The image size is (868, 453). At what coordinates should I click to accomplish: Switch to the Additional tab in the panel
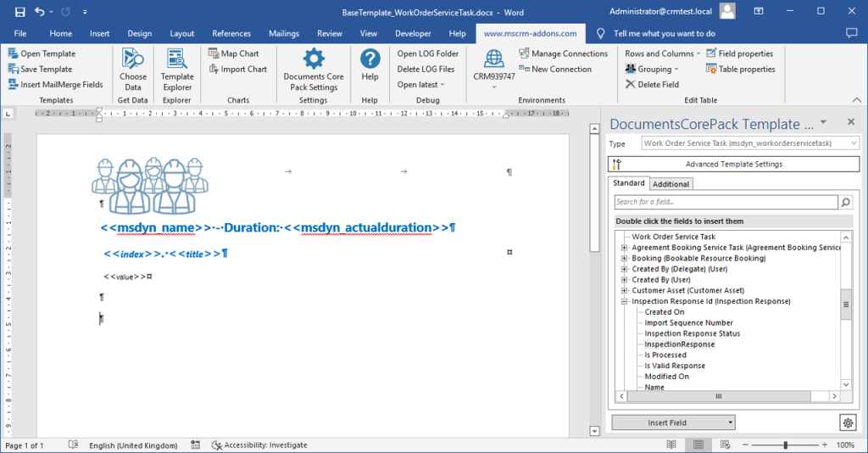pos(670,184)
